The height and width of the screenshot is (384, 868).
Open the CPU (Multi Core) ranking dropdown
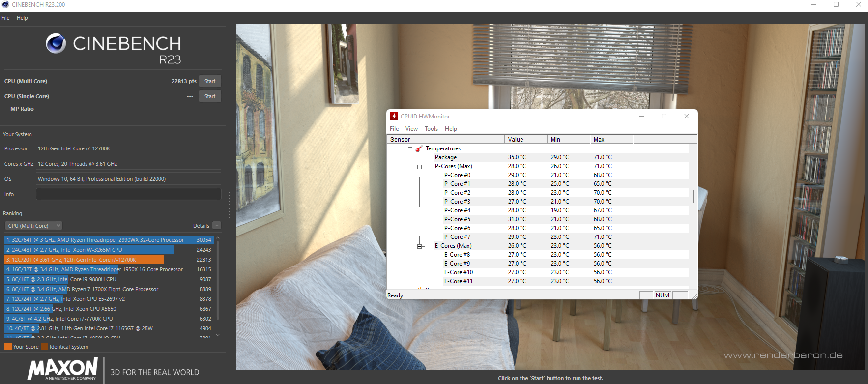(34, 226)
